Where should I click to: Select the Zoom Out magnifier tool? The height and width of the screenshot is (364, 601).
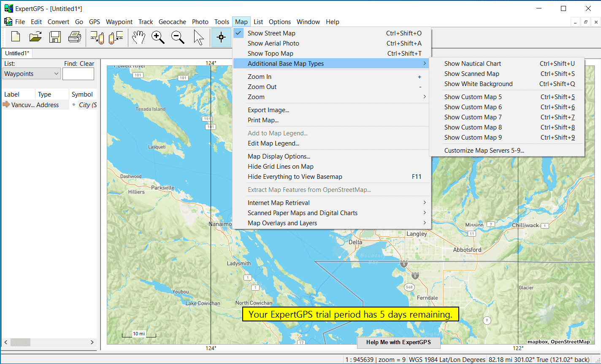(x=178, y=38)
